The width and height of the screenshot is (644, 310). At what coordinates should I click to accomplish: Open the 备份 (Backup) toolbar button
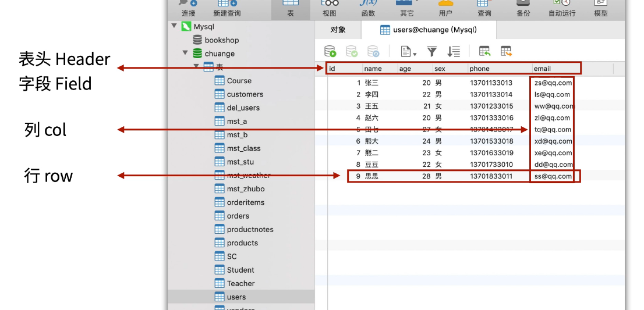coord(523,9)
